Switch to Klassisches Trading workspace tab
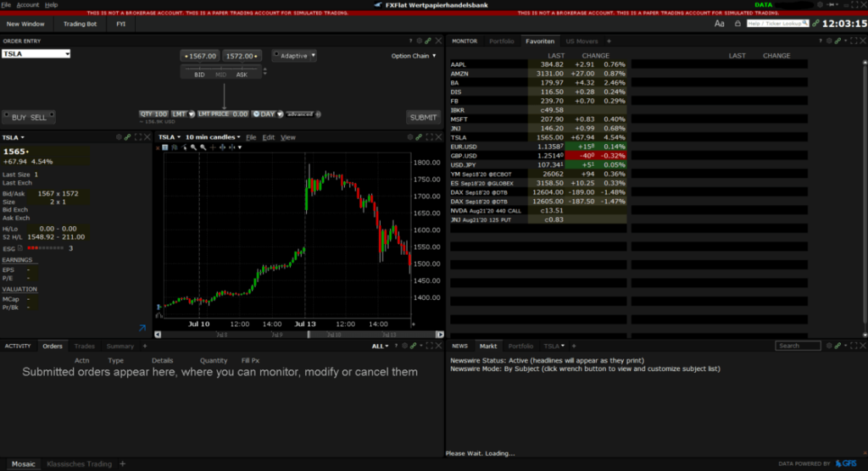This screenshot has width=868, height=471. tap(79, 464)
